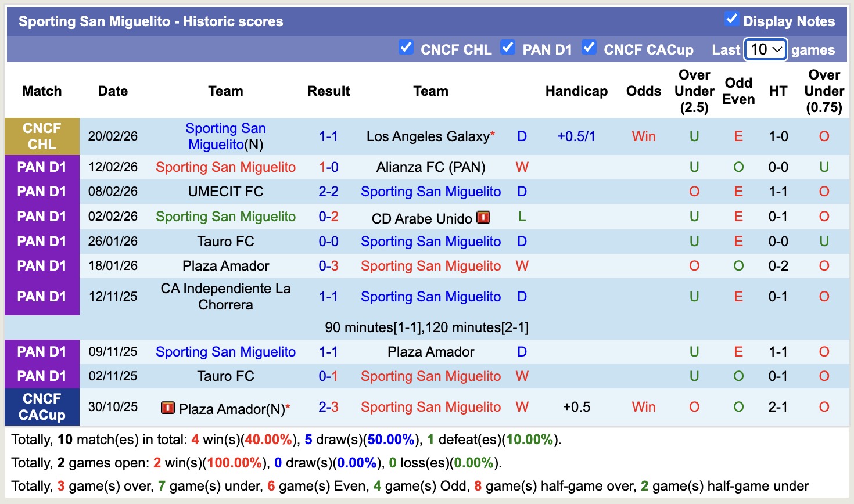Open Tauro FC link in 26/01/26 row
The image size is (854, 504).
[225, 241]
